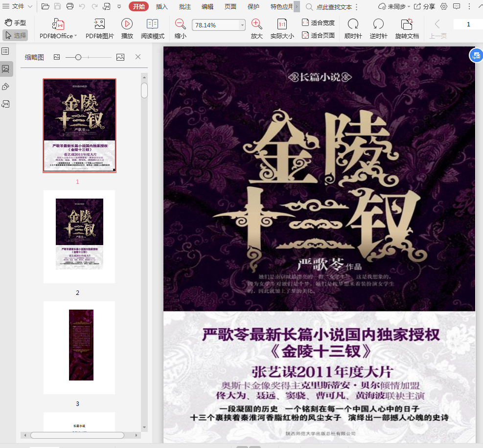This screenshot has width=483, height=448.
Task: Click the thumbnail vertical scrollbar handle
Action: pos(144,90)
